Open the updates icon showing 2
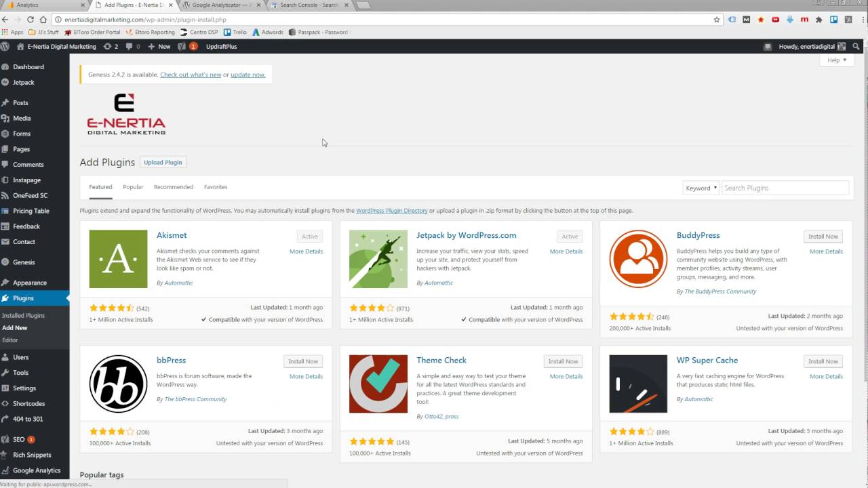Image resolution: width=868 pixels, height=488 pixels. coord(111,47)
